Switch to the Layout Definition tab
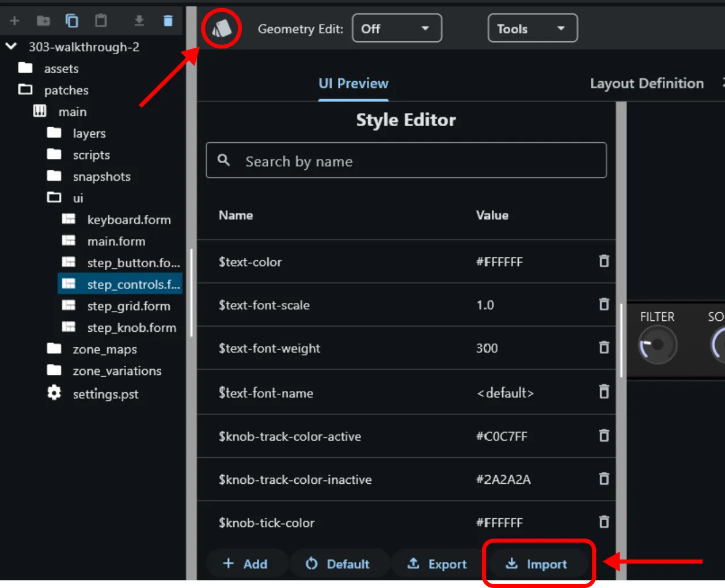The width and height of the screenshot is (725, 588). point(647,84)
